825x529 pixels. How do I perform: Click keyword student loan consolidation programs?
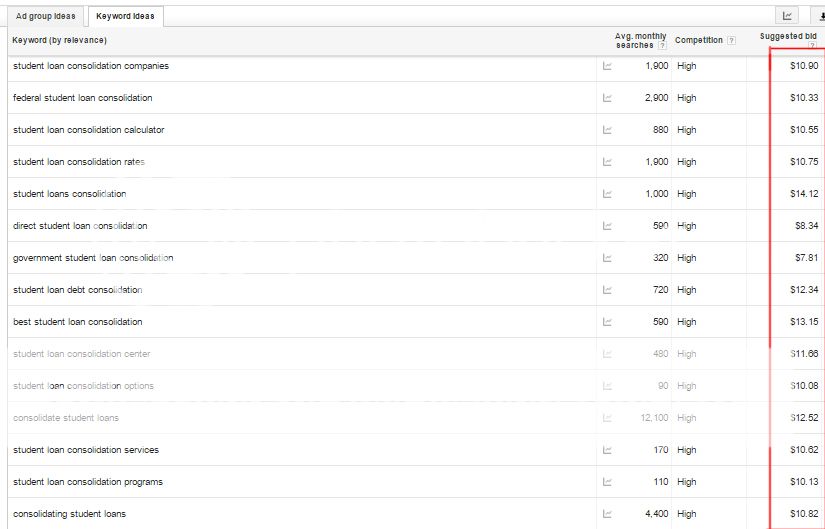[x=88, y=482]
